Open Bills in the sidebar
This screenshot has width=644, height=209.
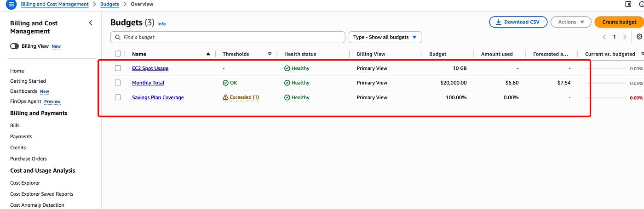pos(15,125)
